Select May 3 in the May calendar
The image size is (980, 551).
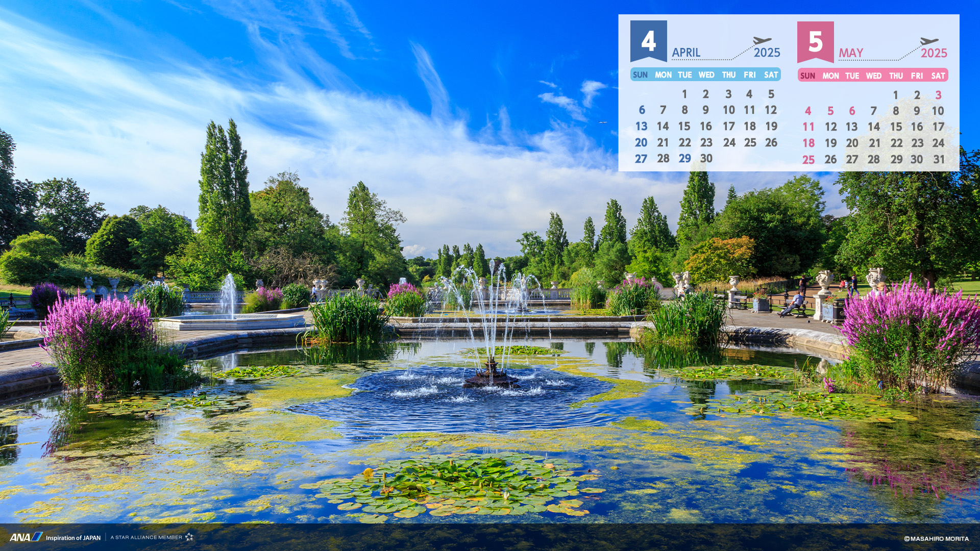938,95
